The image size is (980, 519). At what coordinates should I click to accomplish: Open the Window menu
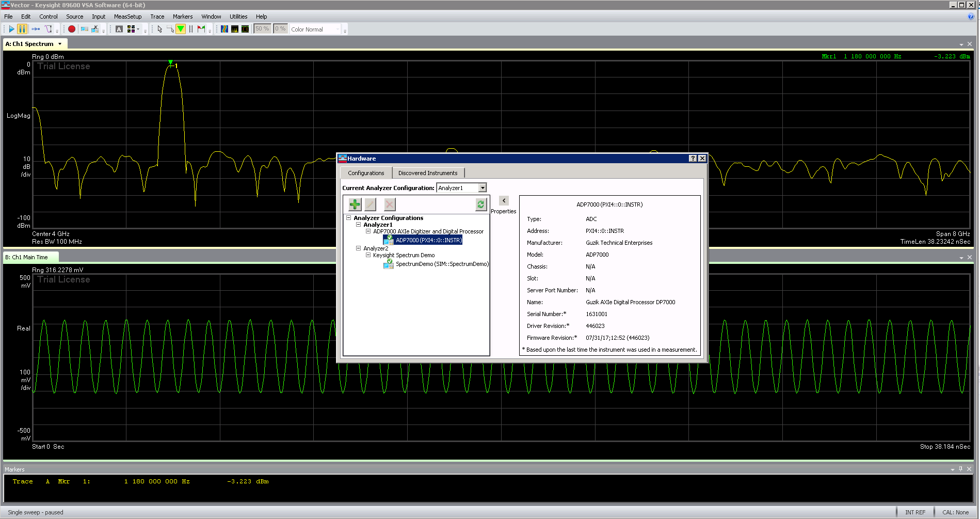tap(211, 17)
